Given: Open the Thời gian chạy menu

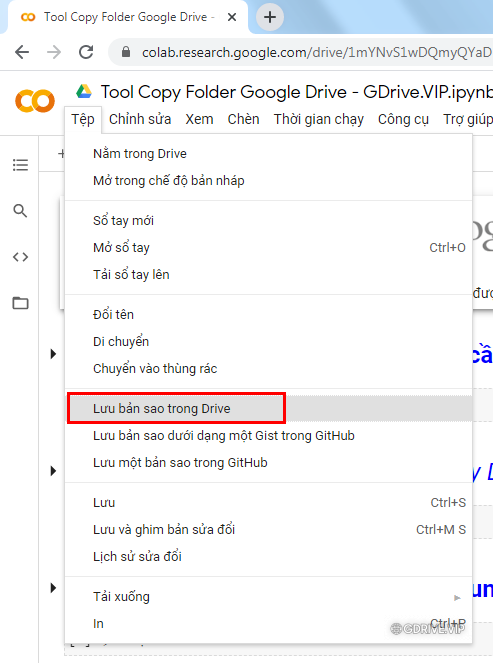Looking at the screenshot, I should tap(319, 120).
